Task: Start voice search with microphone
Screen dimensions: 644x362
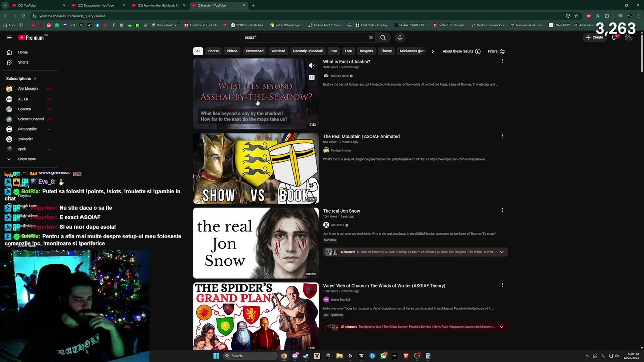Action: (400, 37)
